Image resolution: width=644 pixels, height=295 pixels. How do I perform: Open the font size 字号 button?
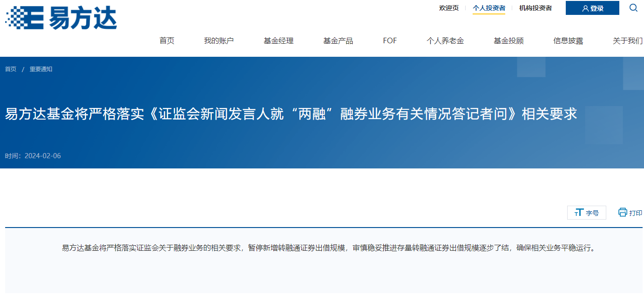click(586, 213)
